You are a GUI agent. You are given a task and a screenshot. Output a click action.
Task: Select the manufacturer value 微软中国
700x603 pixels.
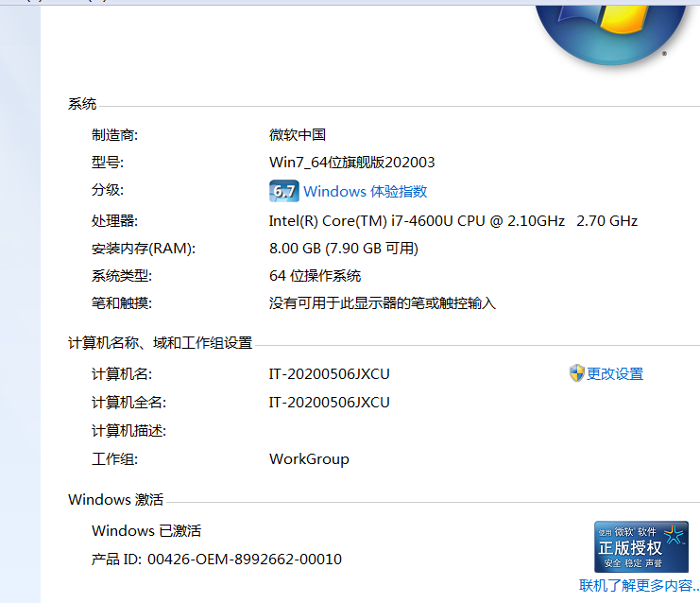(298, 135)
